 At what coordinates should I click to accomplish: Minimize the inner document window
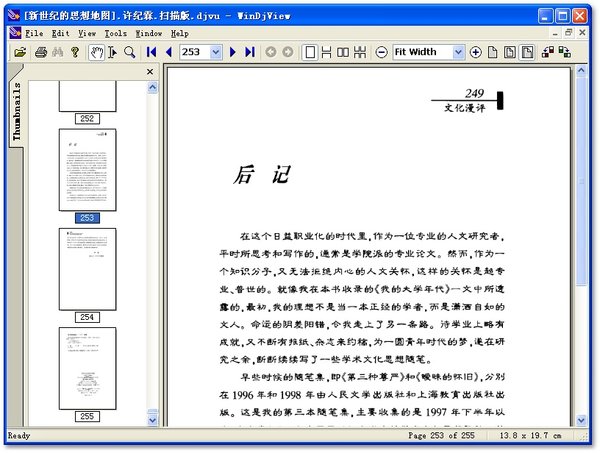tap(555, 33)
